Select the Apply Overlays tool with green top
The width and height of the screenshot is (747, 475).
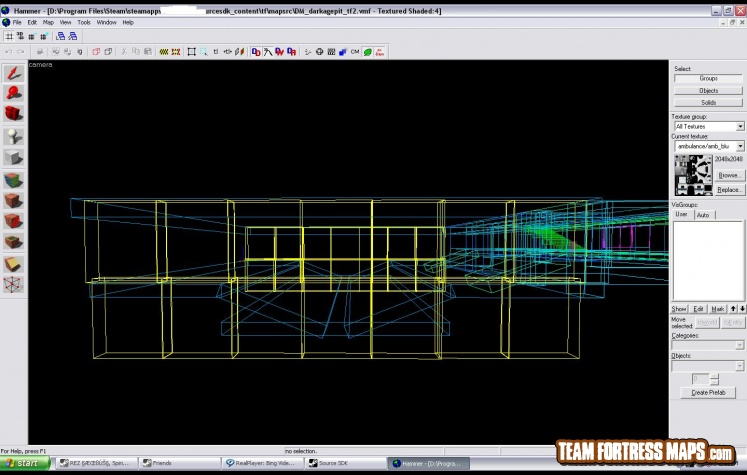click(x=13, y=242)
